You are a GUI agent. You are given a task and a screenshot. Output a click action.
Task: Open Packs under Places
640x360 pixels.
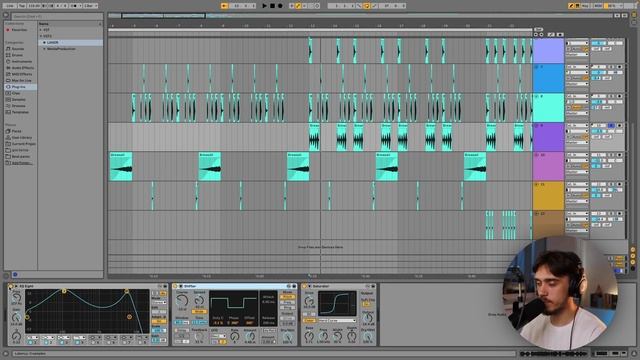(16, 131)
